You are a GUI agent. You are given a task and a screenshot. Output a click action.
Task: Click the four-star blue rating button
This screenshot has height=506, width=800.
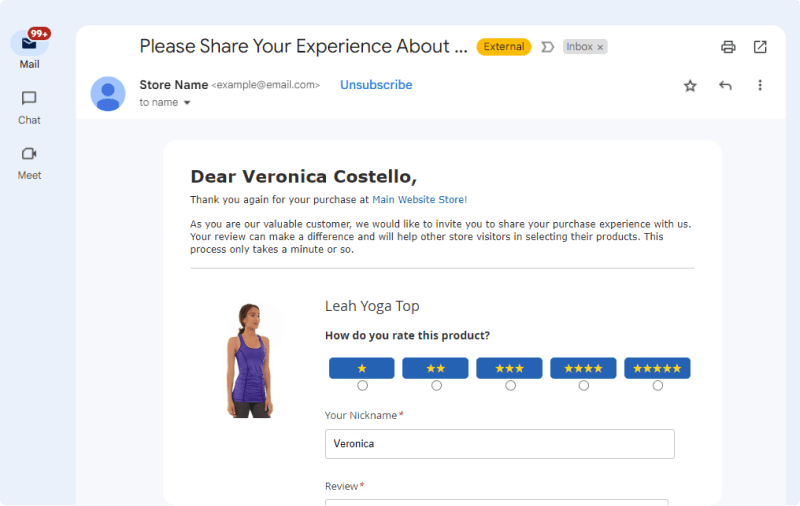point(583,368)
